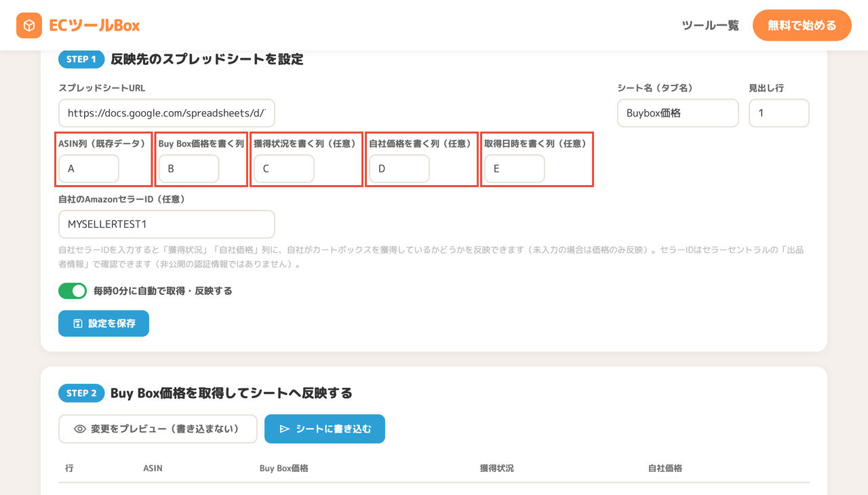Click the シートに書き込む button
The width and height of the screenshot is (868, 495).
coord(325,429)
